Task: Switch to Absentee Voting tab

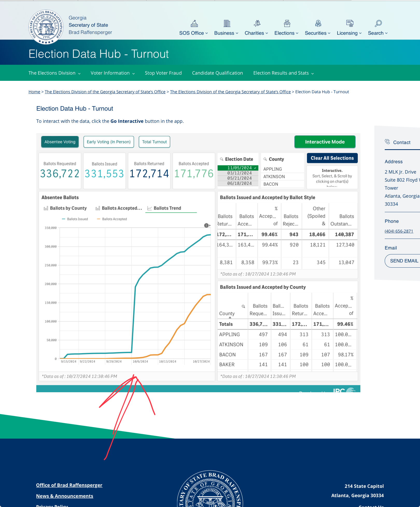Action: coord(60,142)
